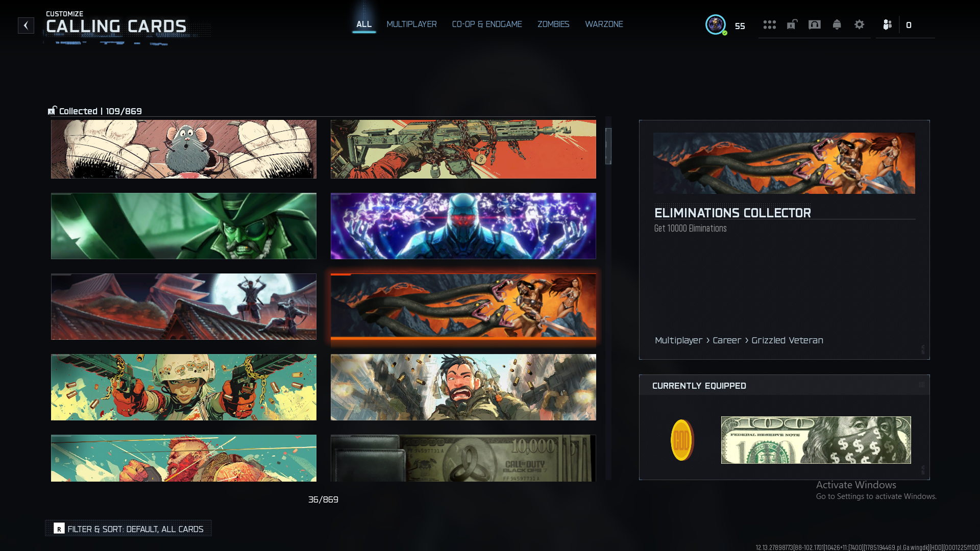Screen dimensions: 980x551
Task: Open the six-dot grid menu icon
Action: coord(770,24)
